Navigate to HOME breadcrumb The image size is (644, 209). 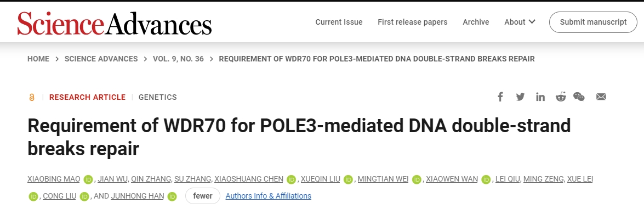38,59
